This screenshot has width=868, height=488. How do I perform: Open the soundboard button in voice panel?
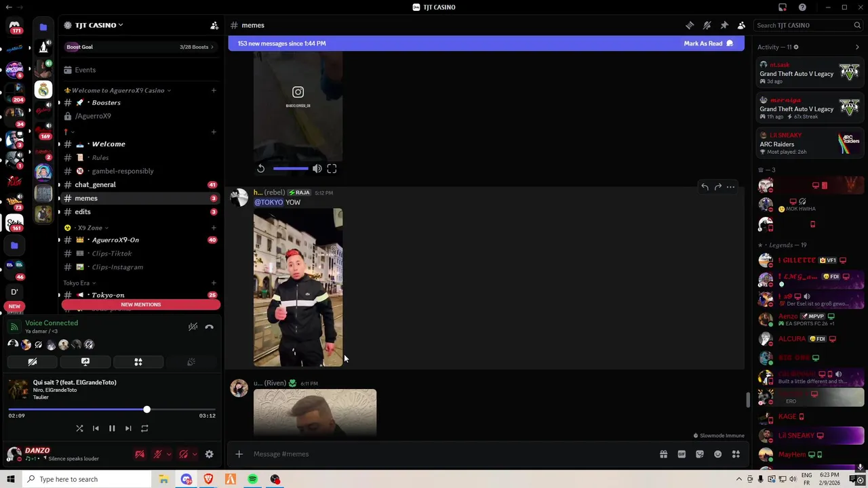[191, 362]
